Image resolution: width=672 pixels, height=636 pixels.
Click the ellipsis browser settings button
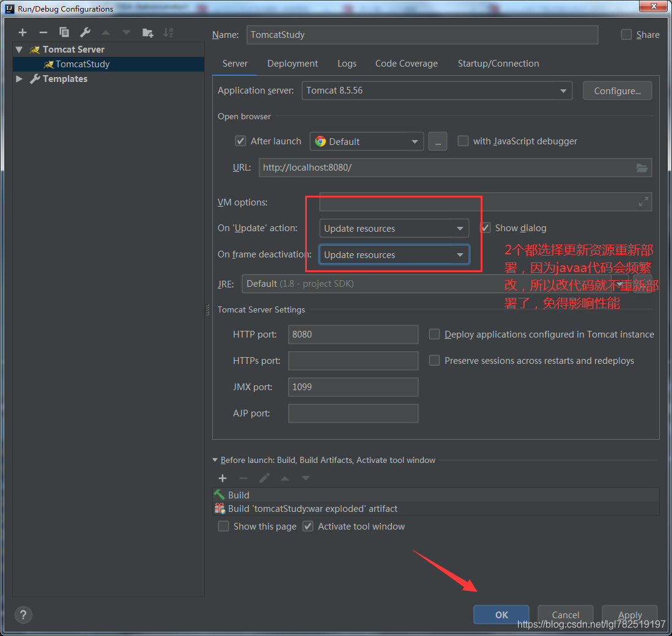(438, 141)
